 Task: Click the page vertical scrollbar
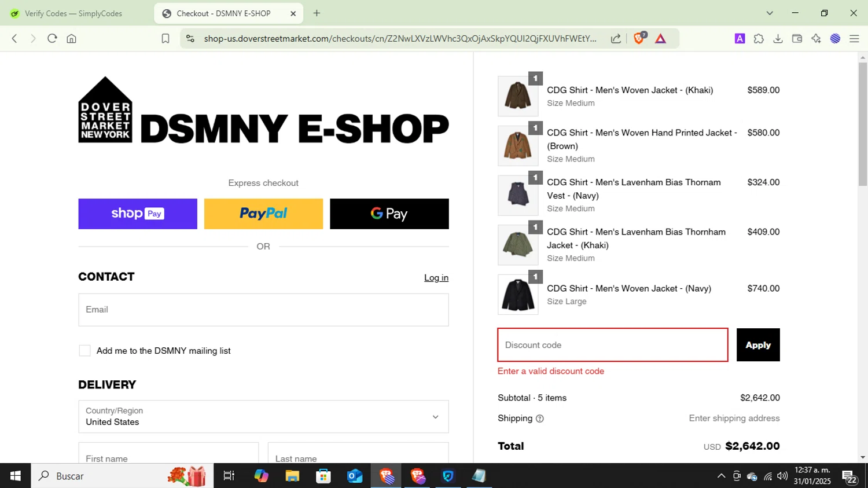coord(863,124)
